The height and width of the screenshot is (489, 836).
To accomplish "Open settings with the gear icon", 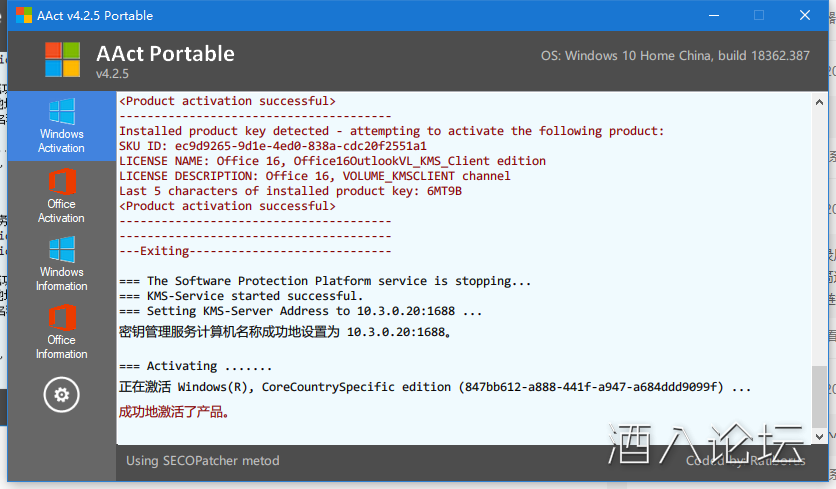I will point(61,395).
